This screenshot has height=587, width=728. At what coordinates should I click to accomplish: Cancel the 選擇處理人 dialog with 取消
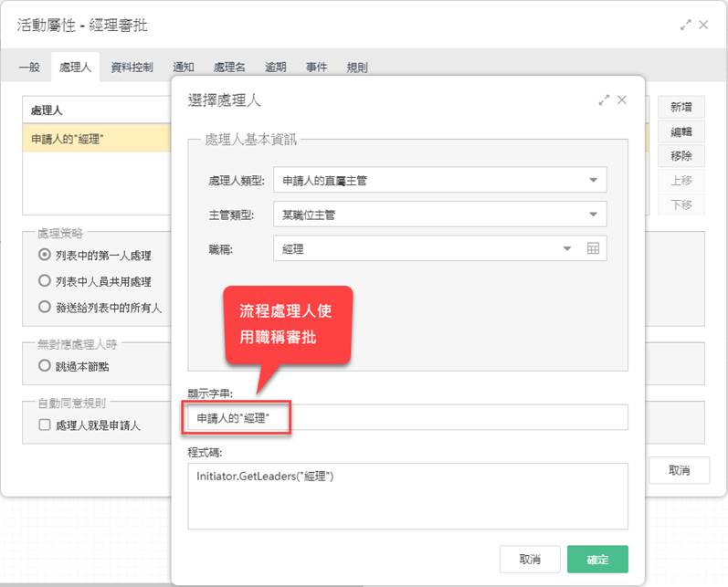tap(530, 560)
